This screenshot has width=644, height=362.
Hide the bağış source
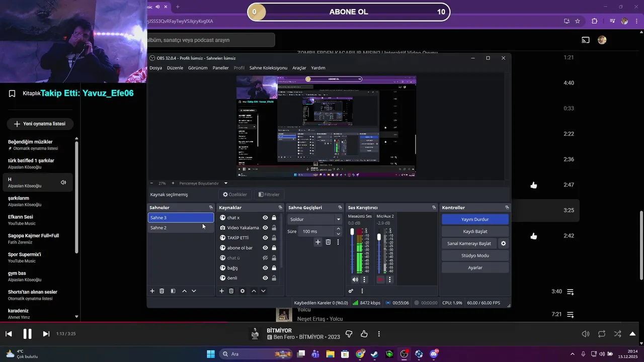pos(265,268)
